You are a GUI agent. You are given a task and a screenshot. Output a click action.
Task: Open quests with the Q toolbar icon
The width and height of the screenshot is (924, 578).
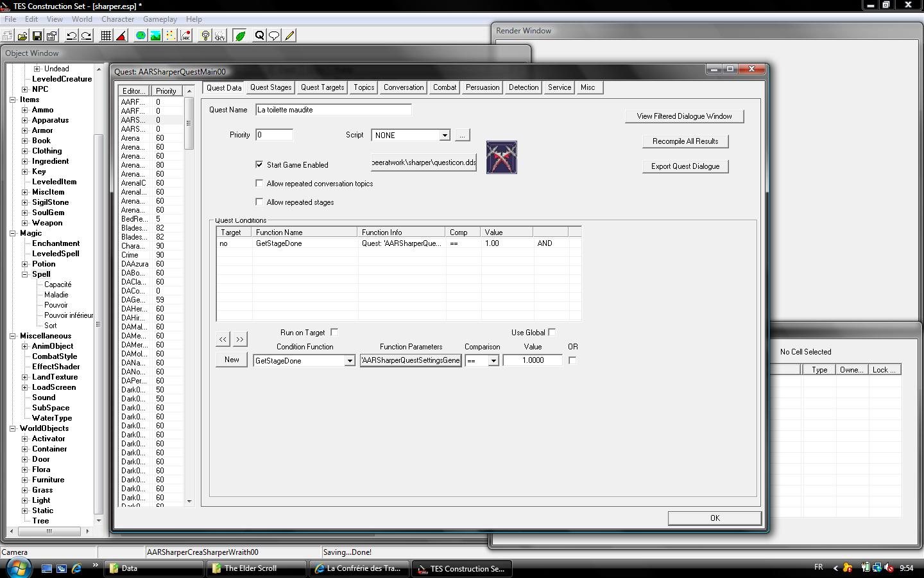point(259,36)
